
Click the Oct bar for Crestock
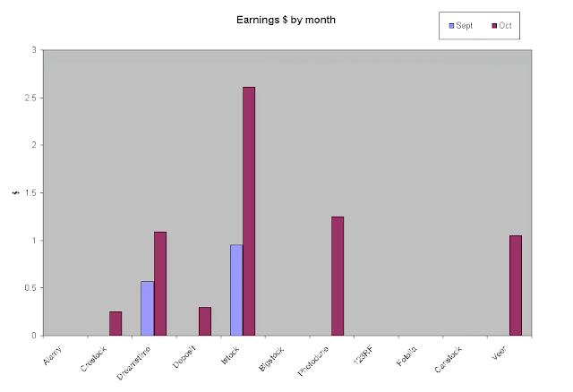(115, 323)
